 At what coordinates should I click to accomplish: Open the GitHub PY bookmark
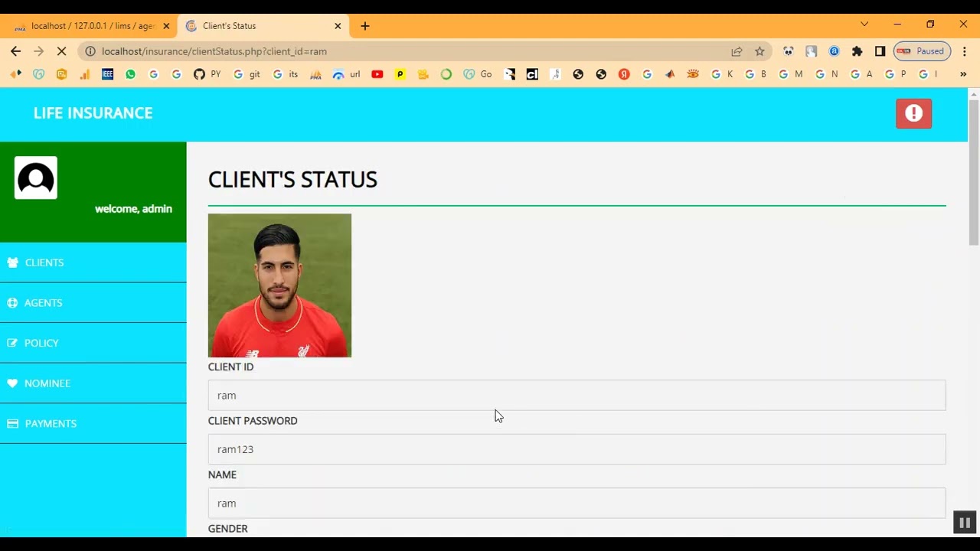pos(207,74)
